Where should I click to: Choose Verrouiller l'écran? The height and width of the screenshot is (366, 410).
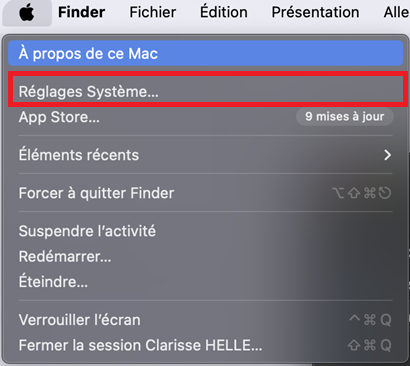(x=206, y=320)
